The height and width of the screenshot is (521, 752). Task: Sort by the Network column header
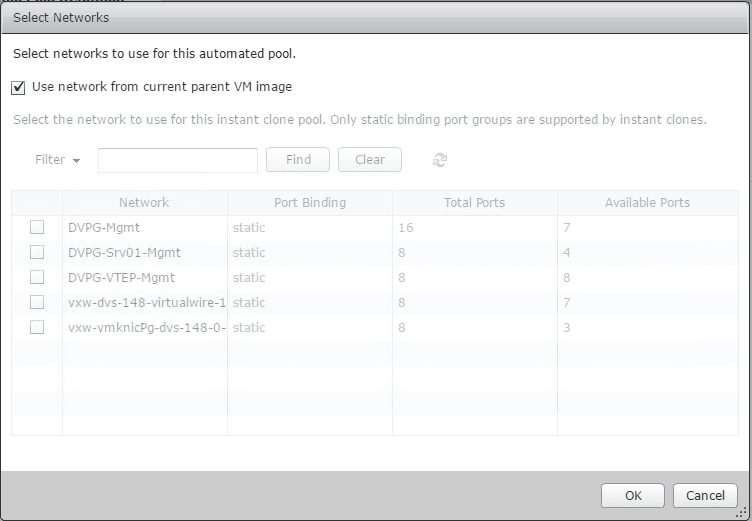pos(144,202)
